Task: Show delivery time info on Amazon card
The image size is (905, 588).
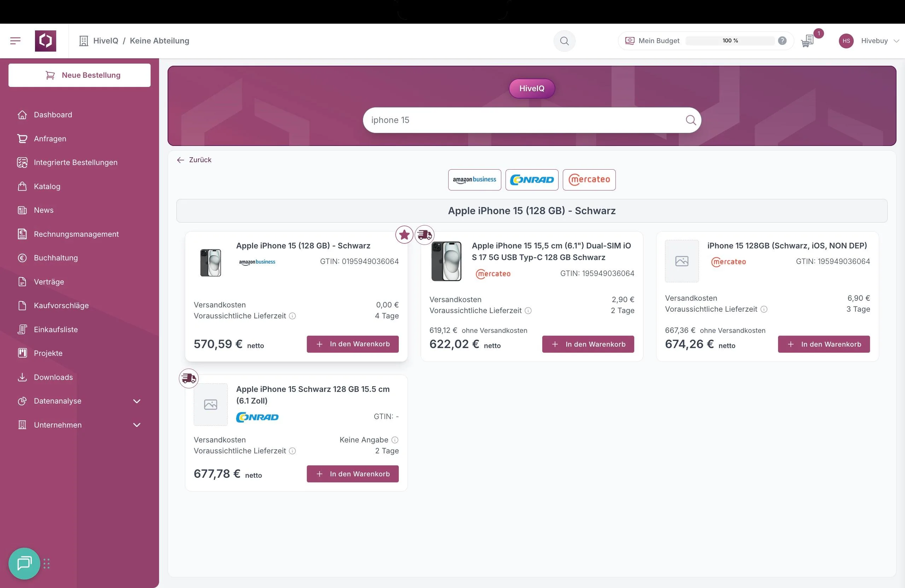Action: (292, 316)
